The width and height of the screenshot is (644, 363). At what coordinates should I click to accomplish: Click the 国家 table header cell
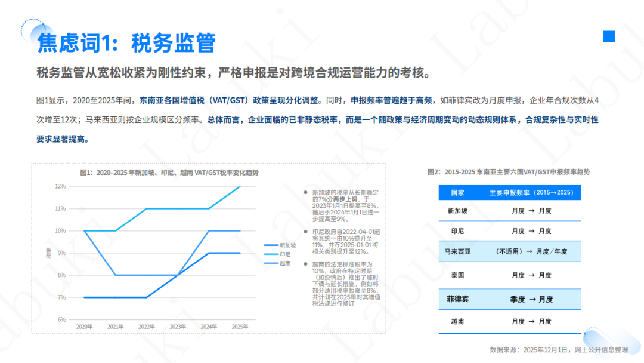457,193
